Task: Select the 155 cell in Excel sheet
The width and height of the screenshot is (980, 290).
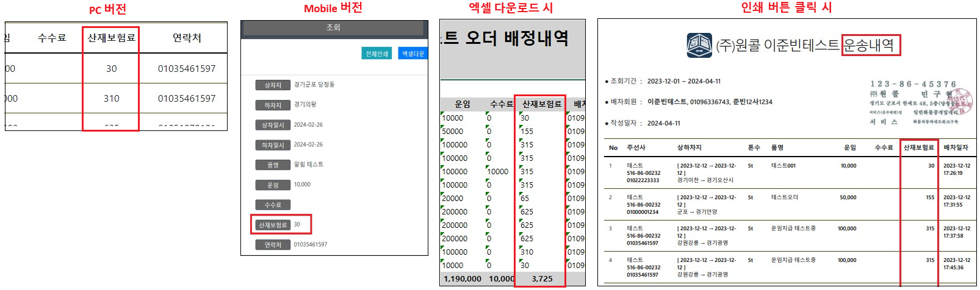Action: point(527,132)
